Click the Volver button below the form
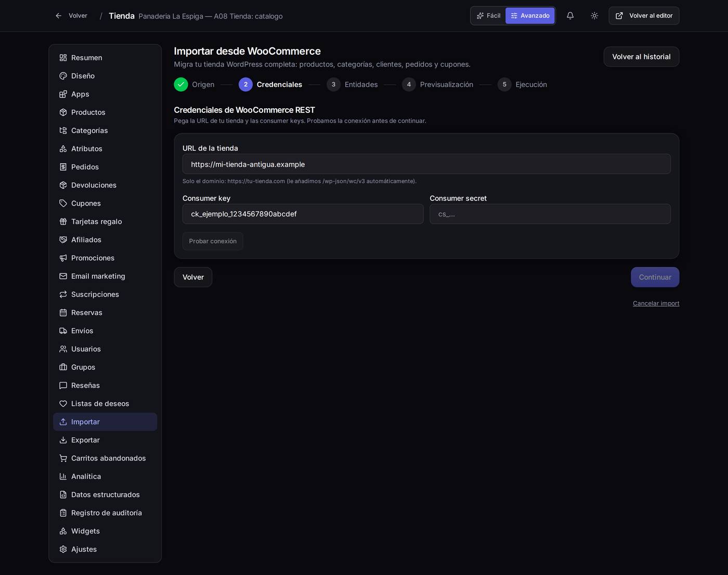 click(x=193, y=277)
